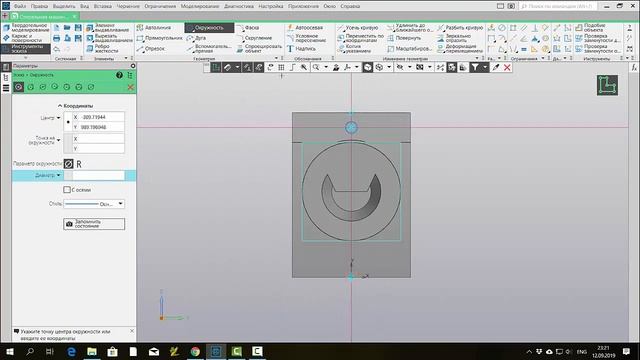Screen dimensions: 640x360
Task: Select the Автоосевая tool
Action: pyautogui.click(x=305, y=28)
